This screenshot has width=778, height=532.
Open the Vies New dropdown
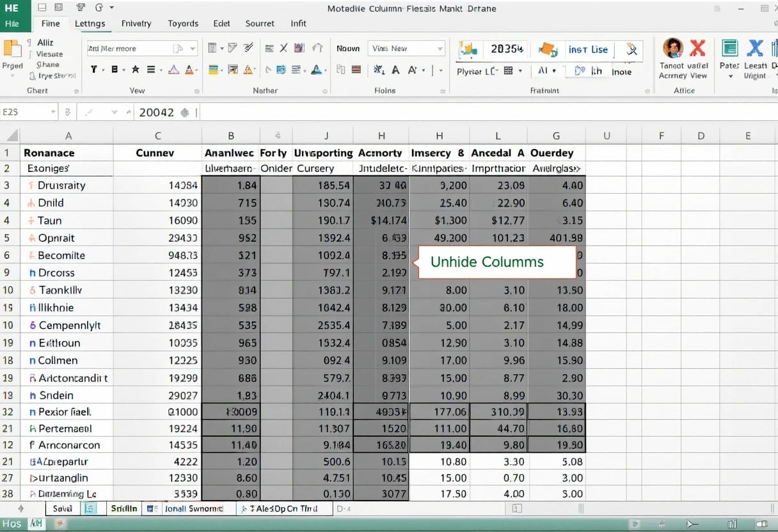(x=406, y=48)
